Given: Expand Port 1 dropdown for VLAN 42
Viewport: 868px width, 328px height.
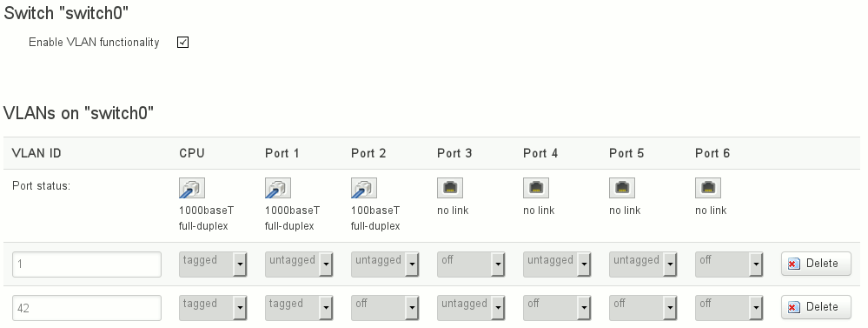Looking at the screenshot, I should (x=299, y=307).
